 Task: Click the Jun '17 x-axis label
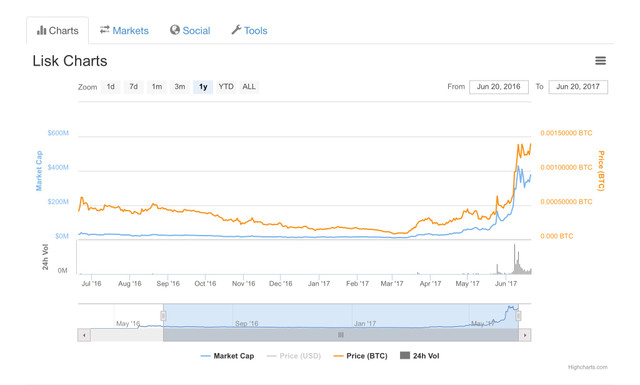tap(506, 284)
